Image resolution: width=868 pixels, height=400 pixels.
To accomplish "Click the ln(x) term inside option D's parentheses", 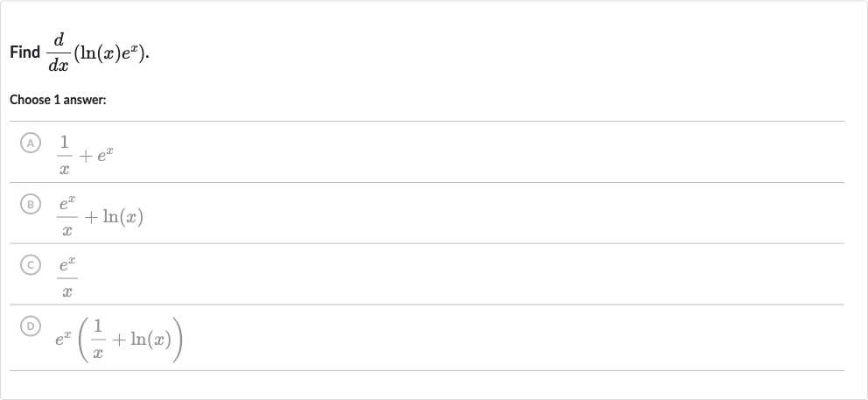I will click(x=150, y=340).
